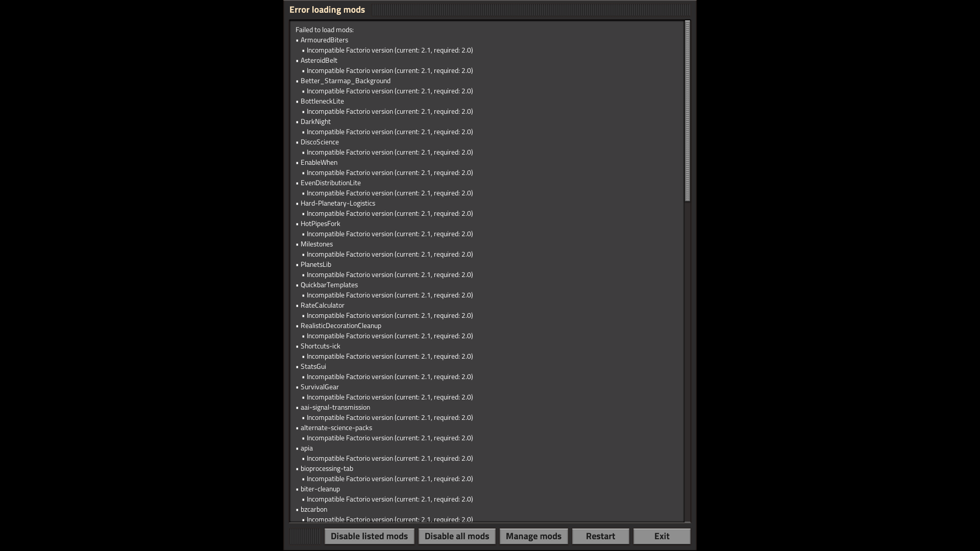The height and width of the screenshot is (551, 980).
Task: Click the BottleneckLite mod entry
Action: 322,101
